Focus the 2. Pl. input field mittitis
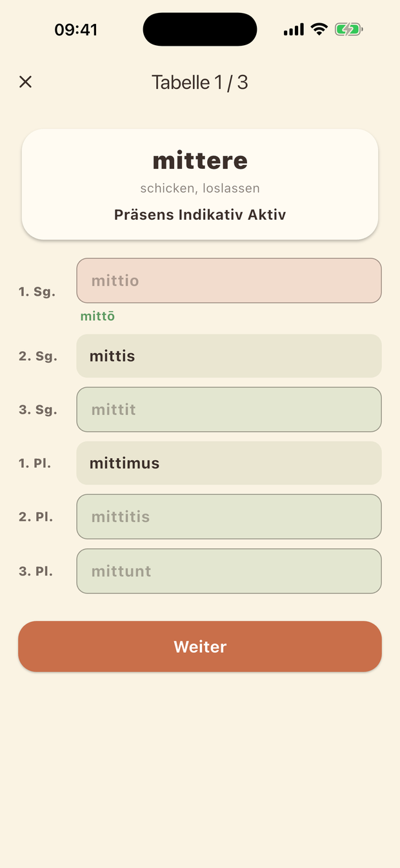The width and height of the screenshot is (400, 868). coord(229,516)
